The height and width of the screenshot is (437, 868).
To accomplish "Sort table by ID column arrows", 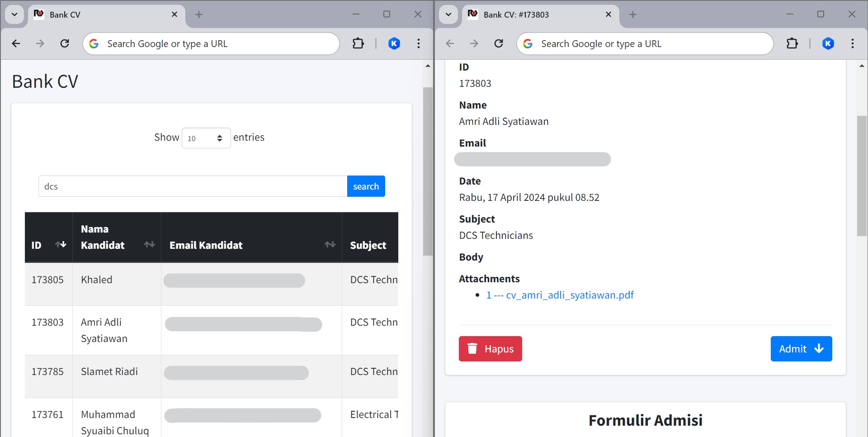I will tap(61, 245).
